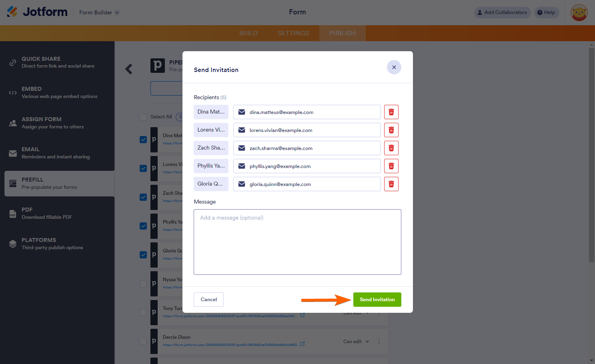This screenshot has width=595, height=364.
Task: Switch to the Settings tab
Action: (293, 33)
